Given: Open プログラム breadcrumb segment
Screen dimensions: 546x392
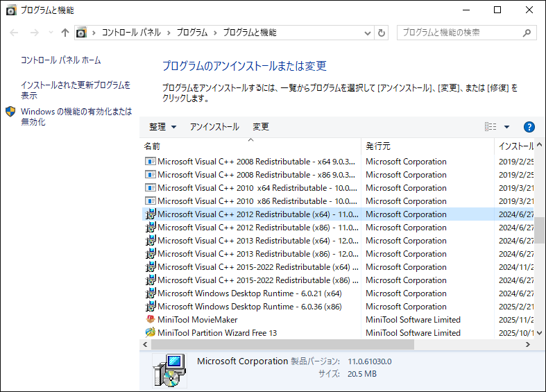Looking at the screenshot, I should 192,33.
